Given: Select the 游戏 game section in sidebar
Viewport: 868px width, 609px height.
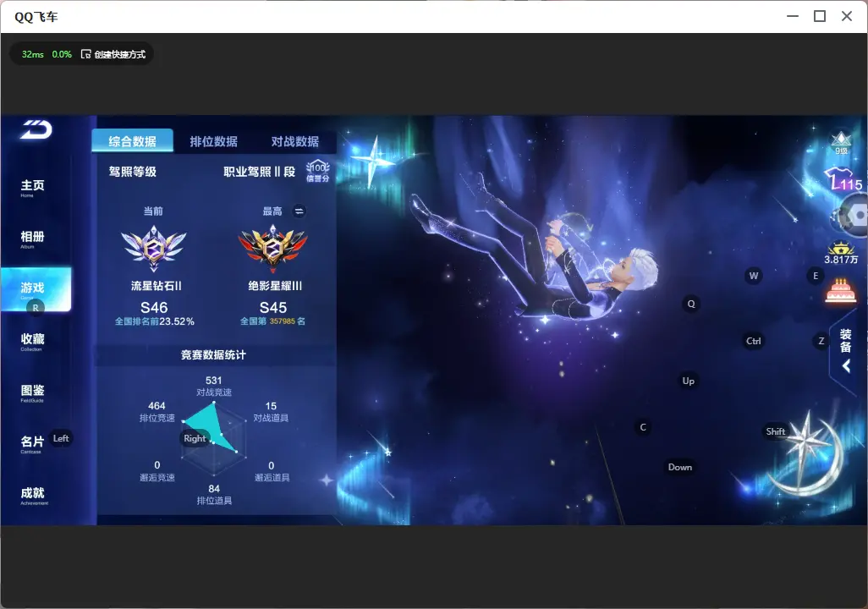Looking at the screenshot, I should click(36, 289).
